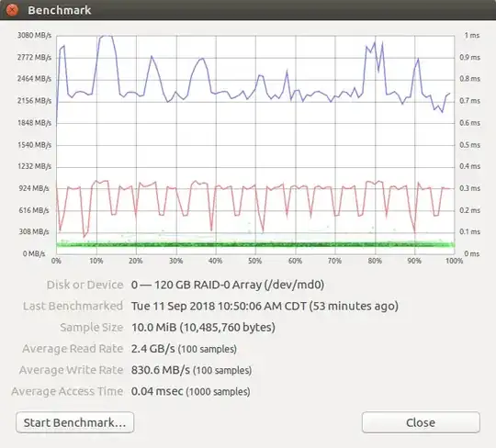This screenshot has height=448, width=496.
Task: Click the 0.7 ms latency axis label
Action: (x=469, y=101)
